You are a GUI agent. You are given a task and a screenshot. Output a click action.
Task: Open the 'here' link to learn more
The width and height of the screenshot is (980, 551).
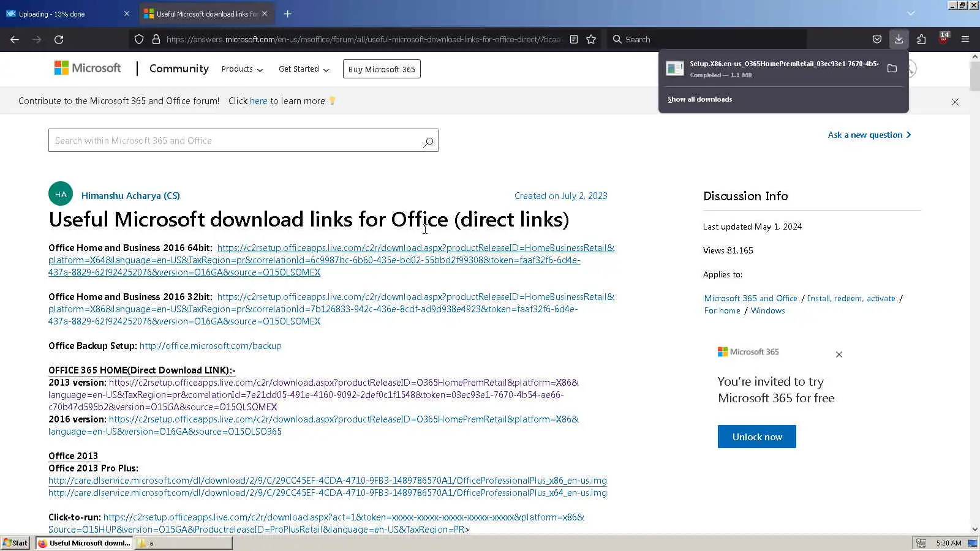258,101
